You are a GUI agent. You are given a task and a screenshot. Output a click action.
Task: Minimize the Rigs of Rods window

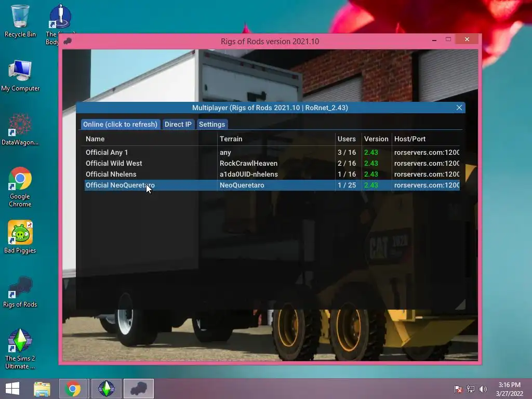[x=434, y=40]
